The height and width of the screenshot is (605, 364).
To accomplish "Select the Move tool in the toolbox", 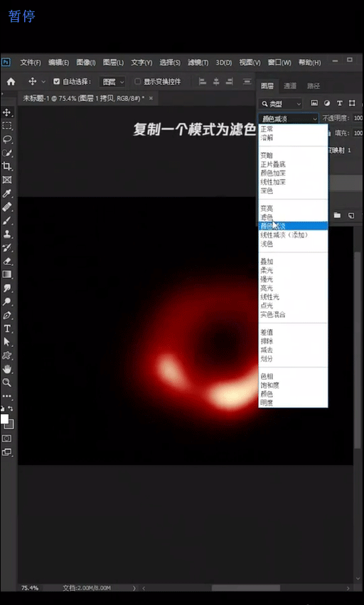I will 6,112.
